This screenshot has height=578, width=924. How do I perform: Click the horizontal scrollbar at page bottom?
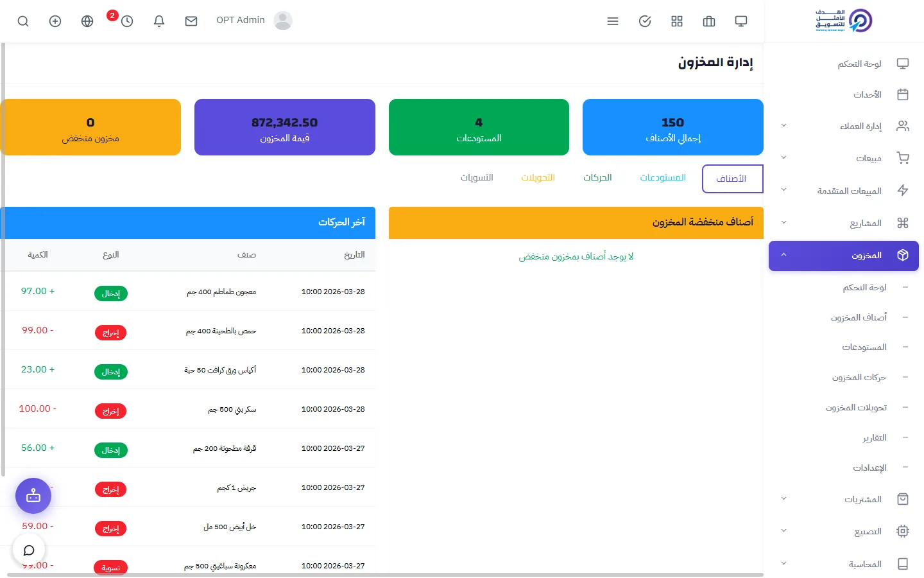coord(385,575)
